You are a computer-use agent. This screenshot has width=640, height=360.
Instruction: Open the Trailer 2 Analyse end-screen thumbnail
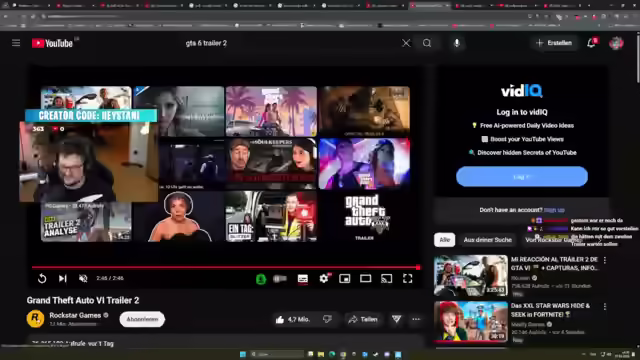(86, 221)
